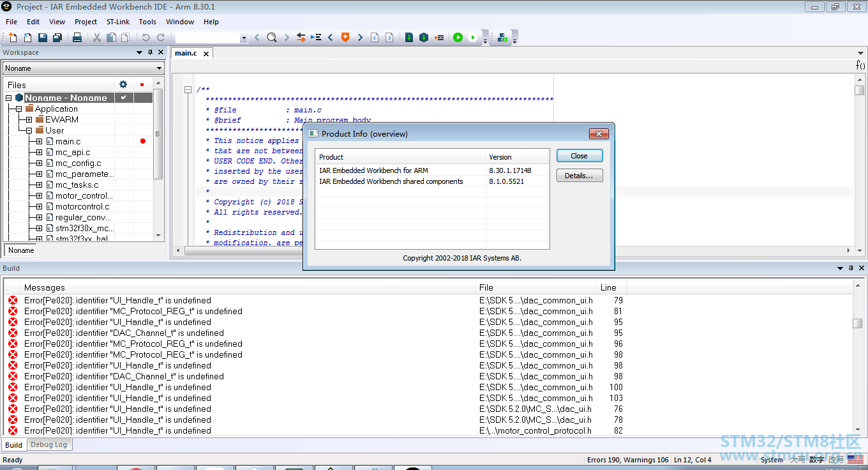This screenshot has width=868, height=470.
Task: Open the editor tab list dropdown arrow
Action: tap(860, 53)
